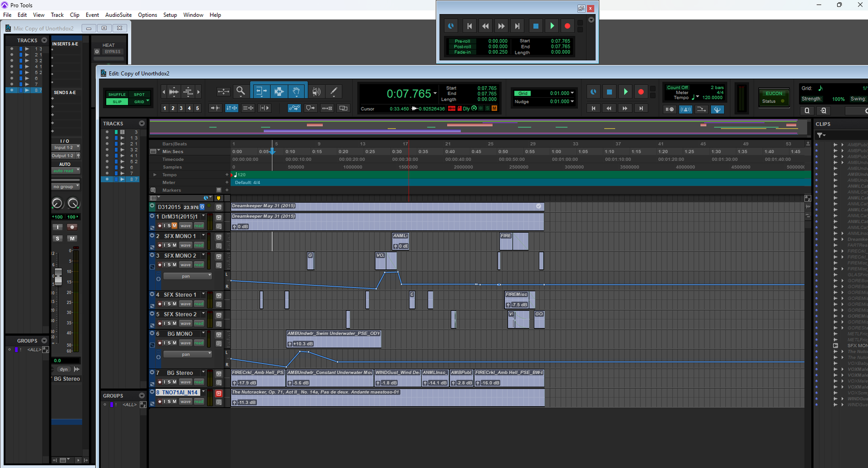Click Record in floating Transport window
This screenshot has width=868, height=468.
click(567, 26)
